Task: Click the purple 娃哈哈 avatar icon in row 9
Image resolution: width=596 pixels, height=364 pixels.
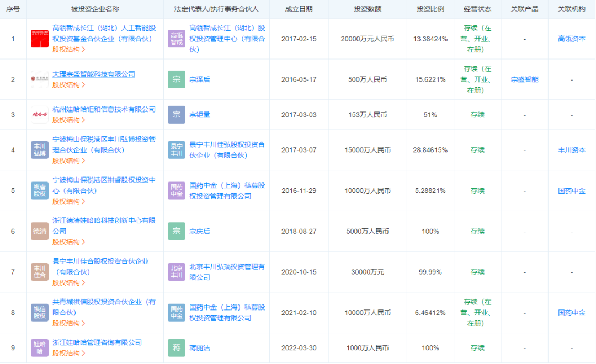Action: 40,348
